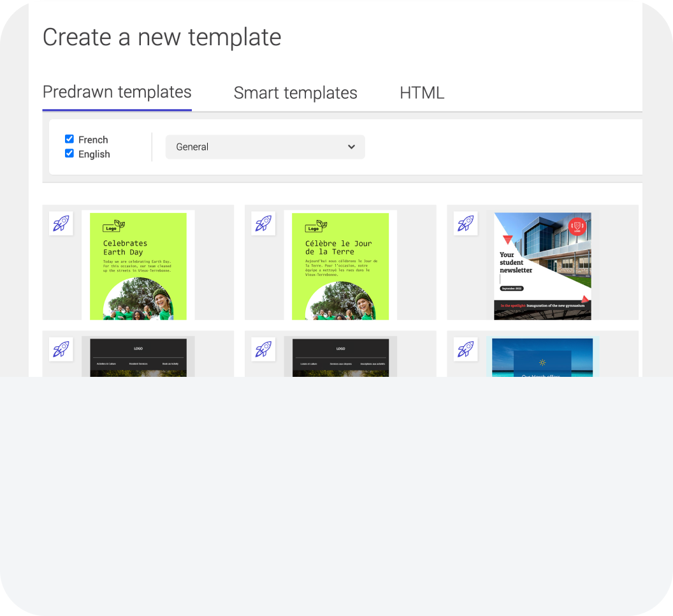Click the chevron arrow in General dropdown
Image resolution: width=673 pixels, height=616 pixels.
click(x=352, y=147)
